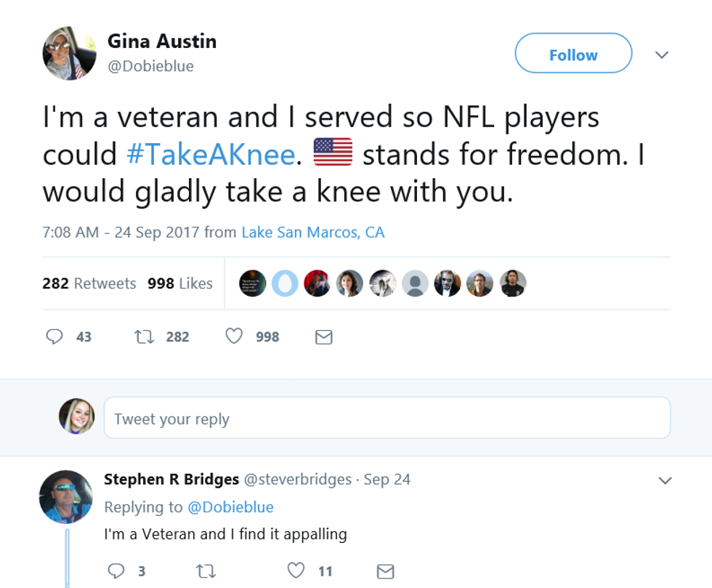
Task: Like Stephen R Bridges' reply
Action: (296, 571)
